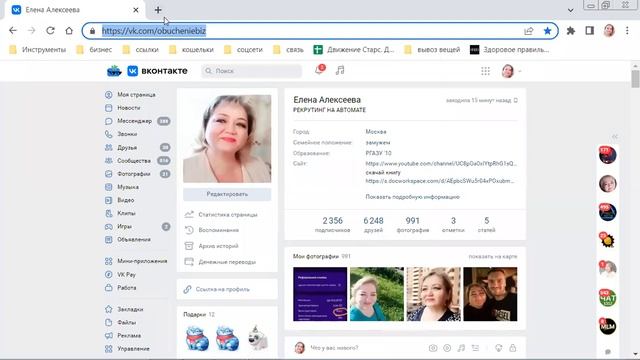Open Друзья in the sidebar

(127, 147)
